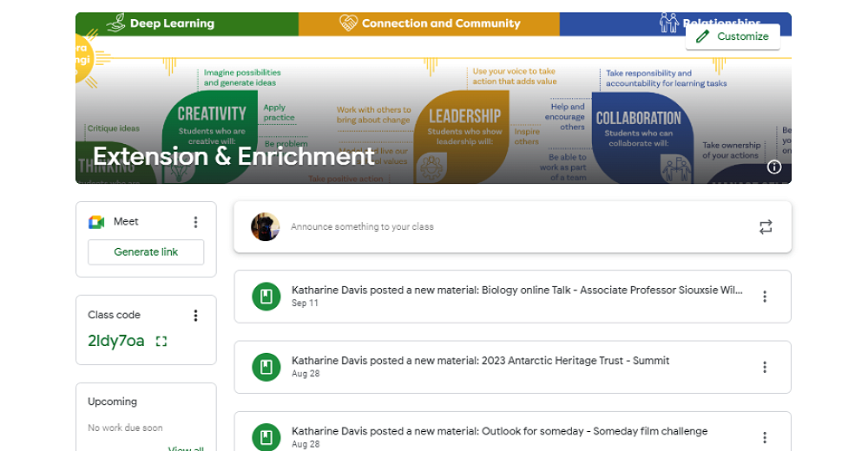
Task: Open the Biology online Talk material post
Action: (513, 297)
